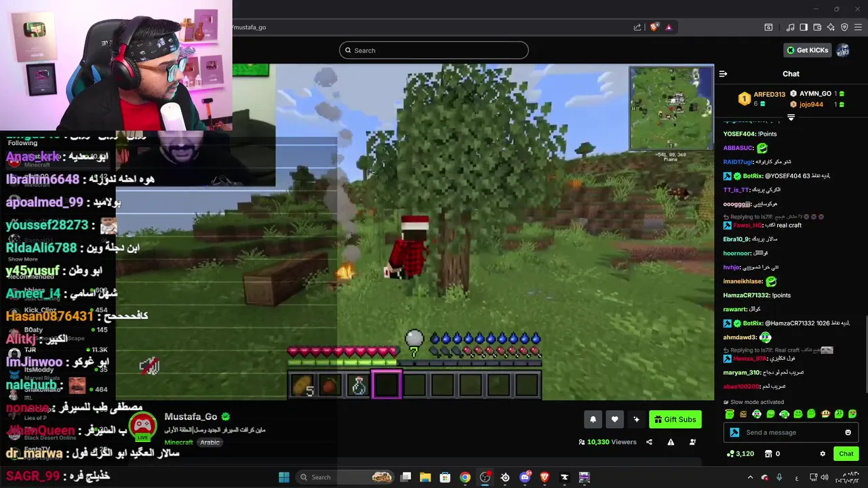Open the music playlist icon in toolbar
Screen dimensions: 868x488
click(790, 27)
